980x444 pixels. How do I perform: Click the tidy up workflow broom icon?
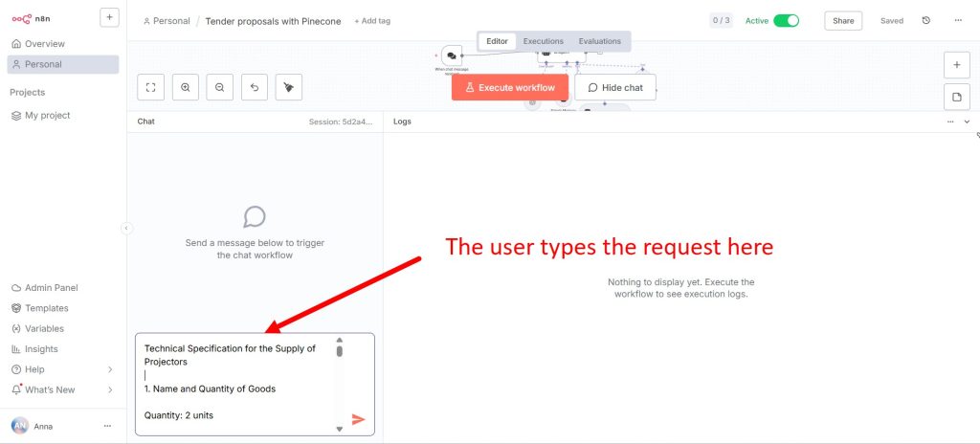(x=289, y=87)
